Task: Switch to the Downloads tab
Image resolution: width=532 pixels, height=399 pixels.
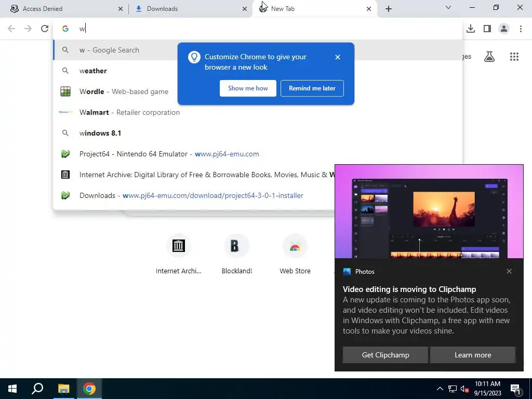Action: (x=191, y=9)
